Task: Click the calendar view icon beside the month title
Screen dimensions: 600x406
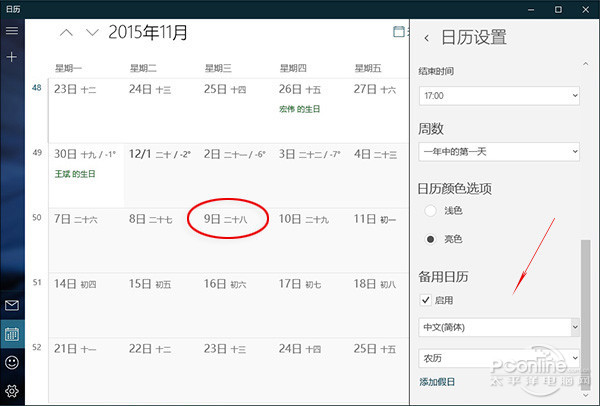Action: pos(399,32)
